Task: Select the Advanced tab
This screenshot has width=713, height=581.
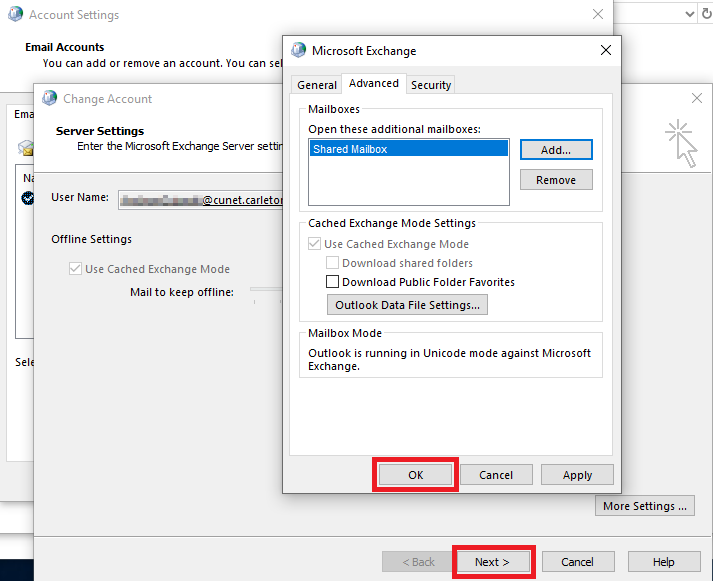Action: pos(374,83)
